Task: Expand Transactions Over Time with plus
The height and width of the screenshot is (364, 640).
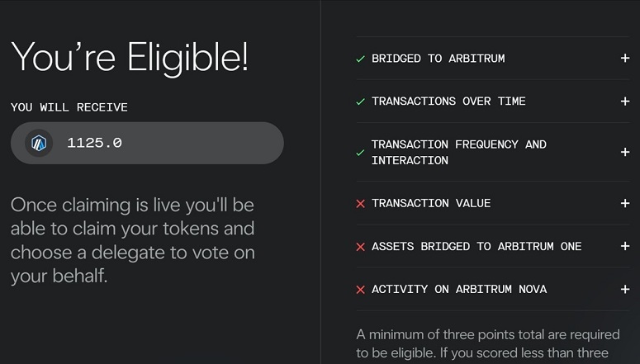Action: pyautogui.click(x=625, y=102)
